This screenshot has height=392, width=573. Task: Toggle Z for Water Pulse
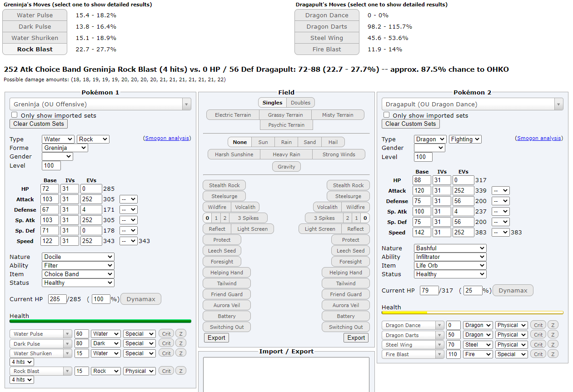[180, 334]
